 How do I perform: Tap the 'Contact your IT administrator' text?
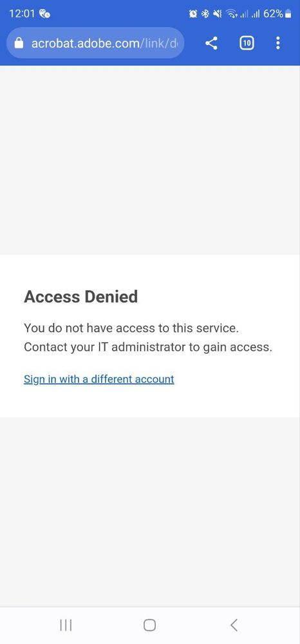(x=148, y=347)
